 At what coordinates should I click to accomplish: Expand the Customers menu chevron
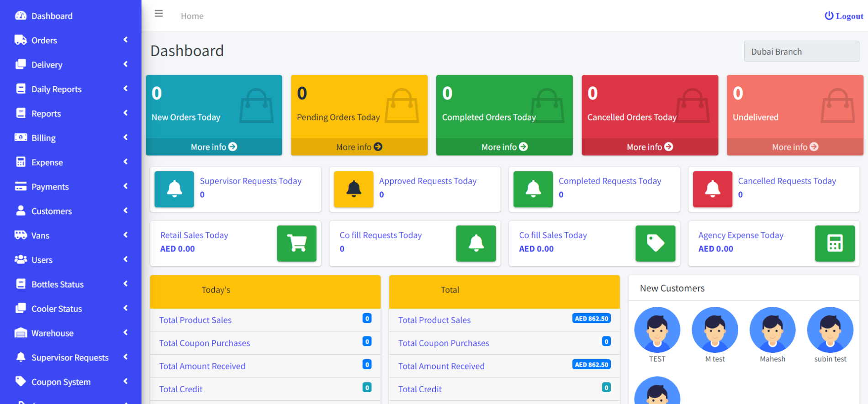126,210
